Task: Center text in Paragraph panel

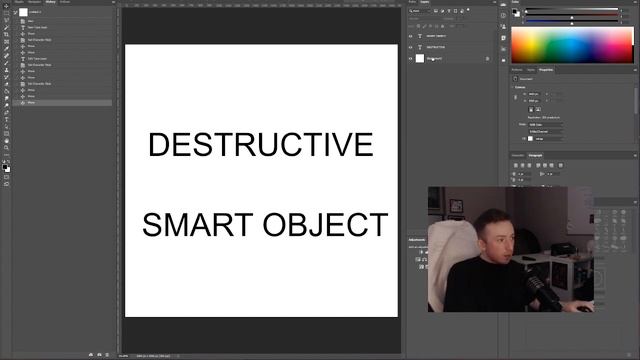Action: [522, 165]
